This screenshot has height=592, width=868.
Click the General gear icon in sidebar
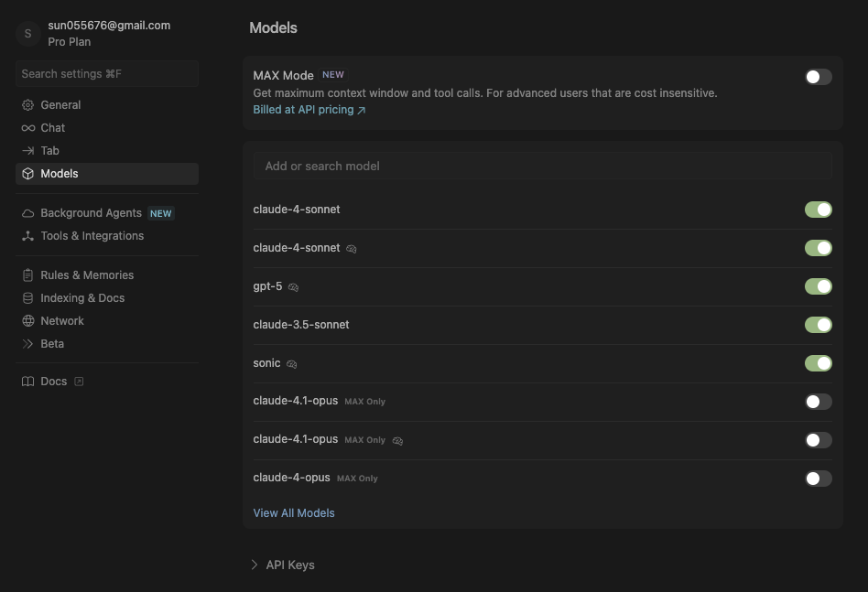click(28, 105)
